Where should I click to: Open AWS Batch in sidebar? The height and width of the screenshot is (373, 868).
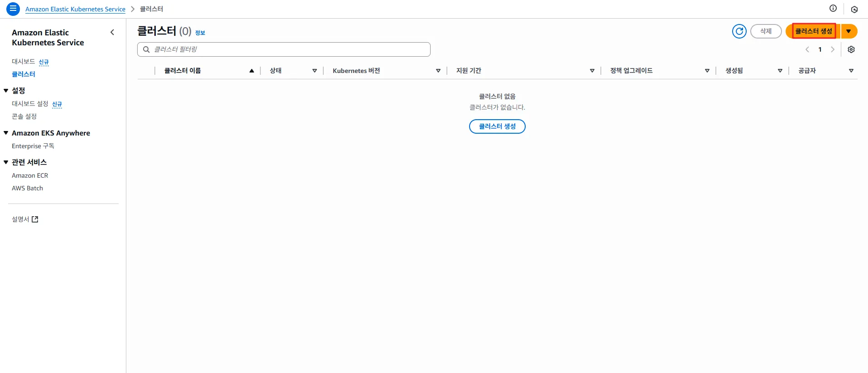[27, 188]
